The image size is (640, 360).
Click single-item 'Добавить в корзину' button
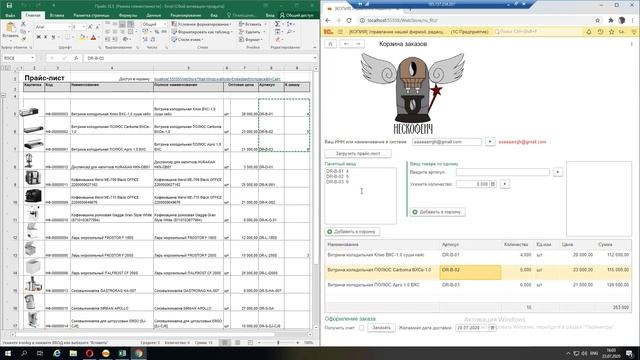[438, 212]
